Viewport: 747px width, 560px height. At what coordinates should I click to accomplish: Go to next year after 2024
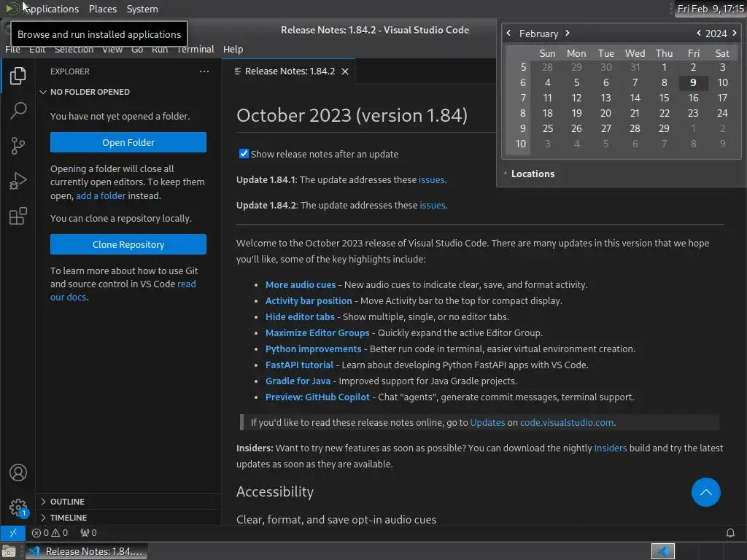click(734, 33)
